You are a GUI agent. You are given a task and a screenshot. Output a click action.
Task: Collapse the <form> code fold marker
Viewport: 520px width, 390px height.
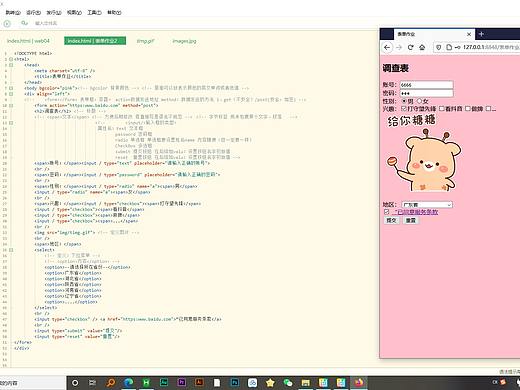[x=11, y=105]
